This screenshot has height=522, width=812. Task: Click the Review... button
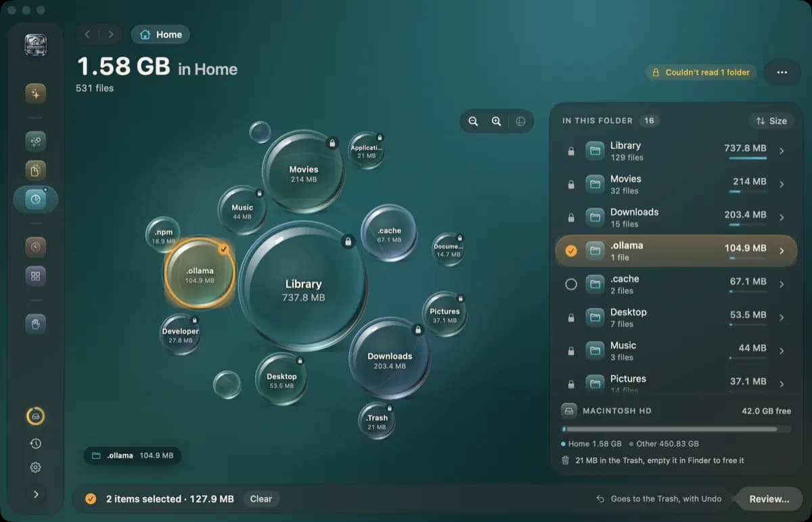pyautogui.click(x=769, y=499)
